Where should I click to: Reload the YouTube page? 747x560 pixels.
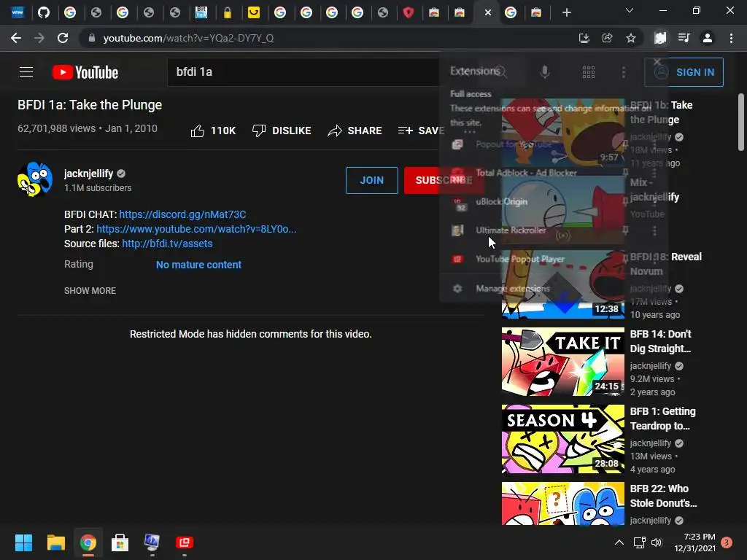(63, 38)
